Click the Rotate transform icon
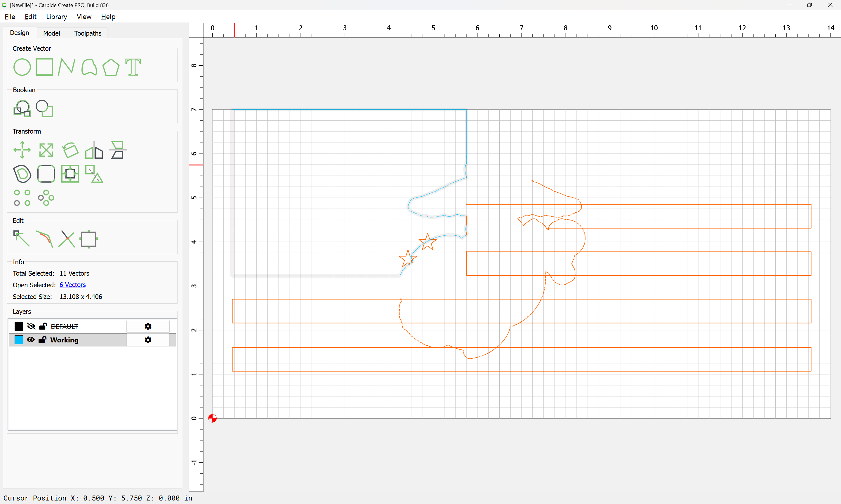 pos(70,150)
